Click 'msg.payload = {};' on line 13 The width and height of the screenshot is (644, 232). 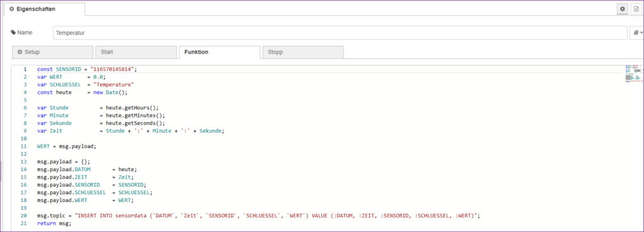click(x=64, y=162)
